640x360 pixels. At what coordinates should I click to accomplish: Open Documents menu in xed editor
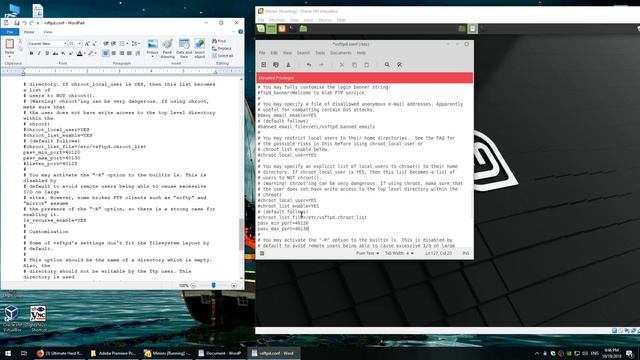340,53
